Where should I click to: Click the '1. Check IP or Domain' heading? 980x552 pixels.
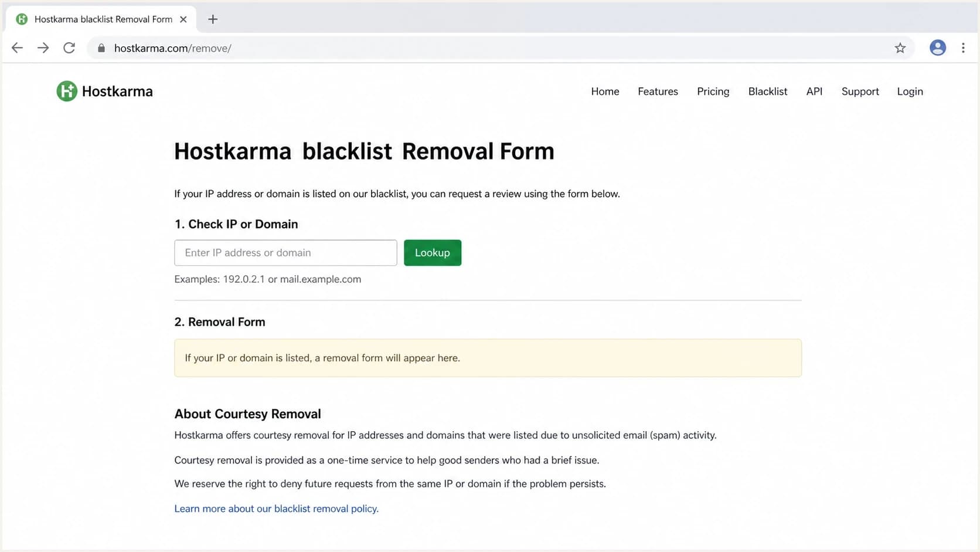(236, 224)
